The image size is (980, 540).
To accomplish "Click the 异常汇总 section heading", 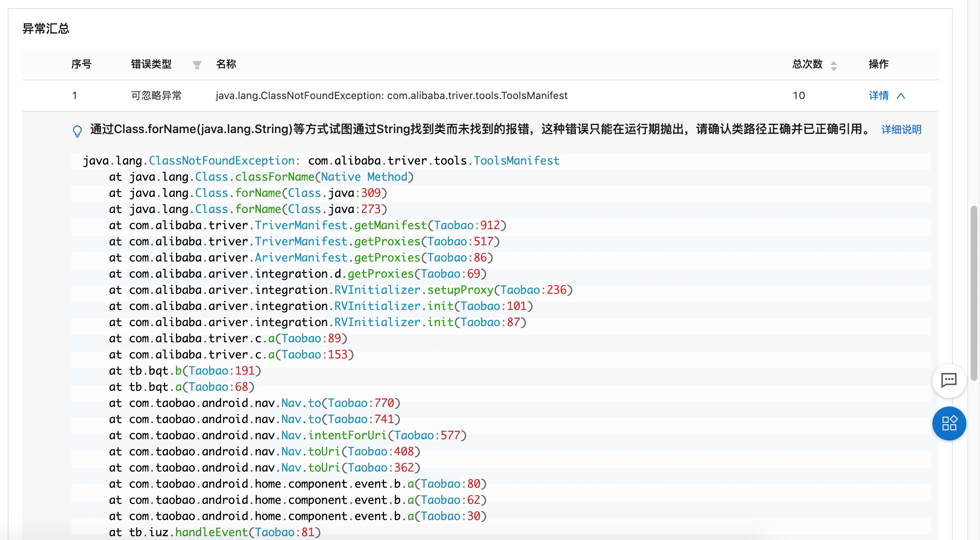I will pyautogui.click(x=45, y=28).
